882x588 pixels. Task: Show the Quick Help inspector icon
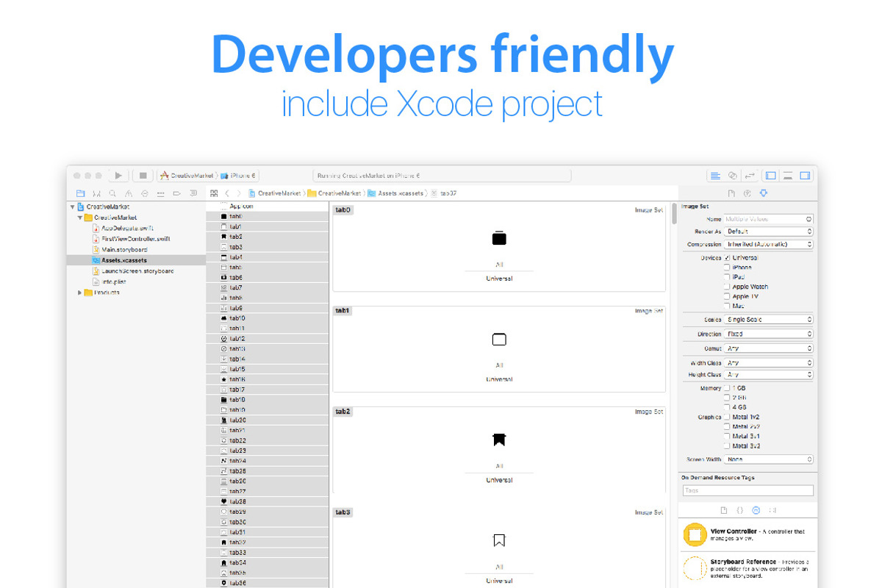coord(747,193)
